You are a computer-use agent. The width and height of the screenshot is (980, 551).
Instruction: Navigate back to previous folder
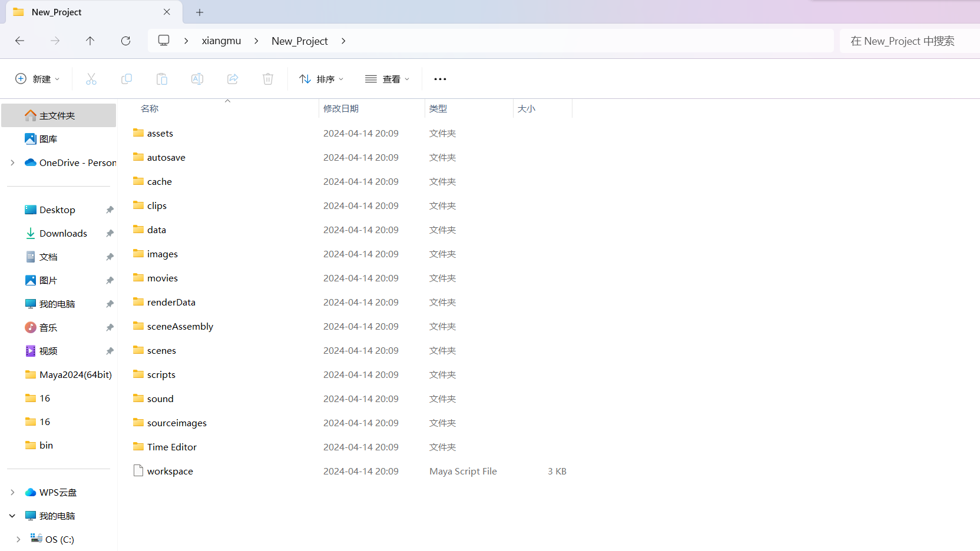pos(19,41)
